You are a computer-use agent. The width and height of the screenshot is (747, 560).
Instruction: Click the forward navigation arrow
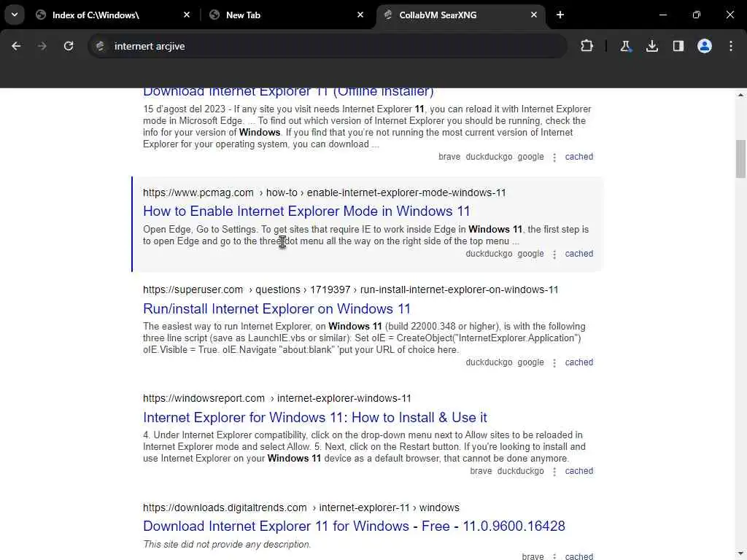(x=42, y=46)
